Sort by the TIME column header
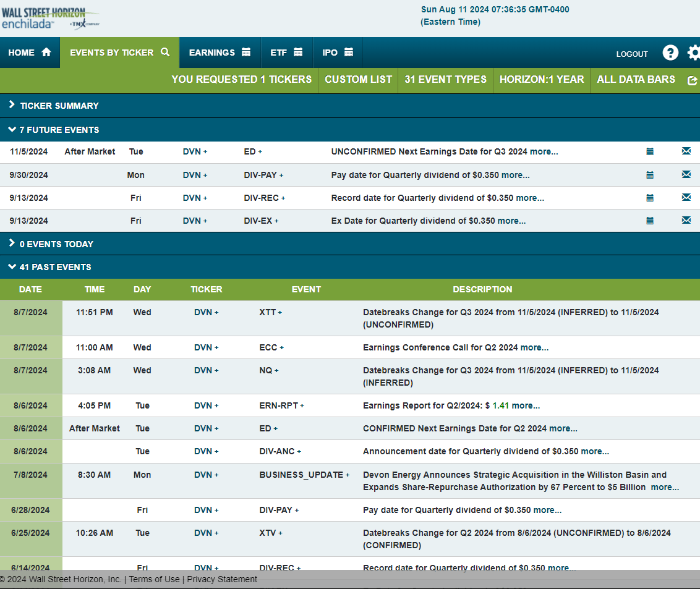Screen dimensions: 700x589 95,289
